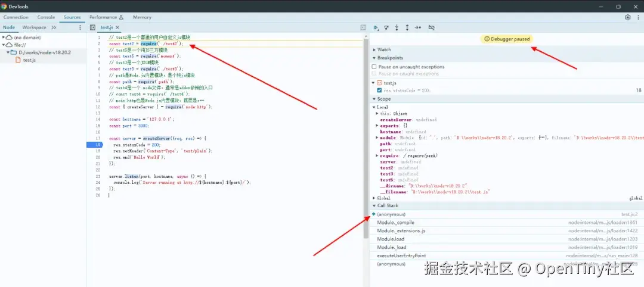The width and height of the screenshot is (644, 287).
Task: Select the Module._load call stack frame
Action: tap(506, 247)
